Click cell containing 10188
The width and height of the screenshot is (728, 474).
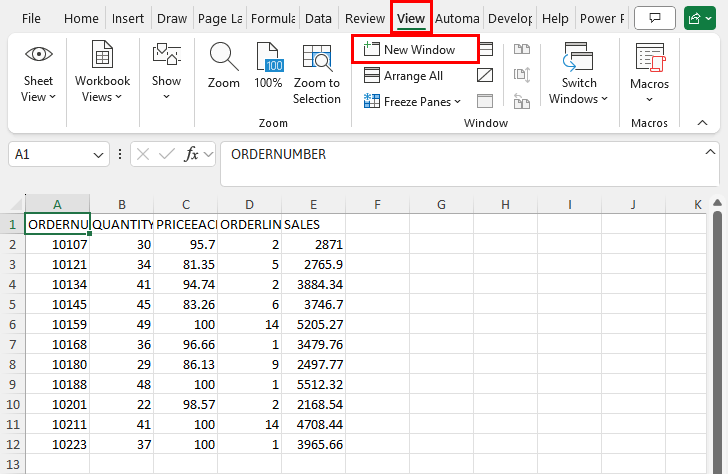[57, 384]
